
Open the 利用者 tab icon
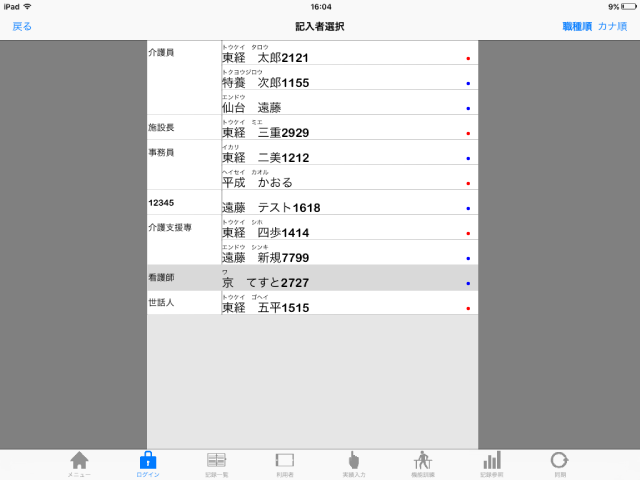click(285, 463)
